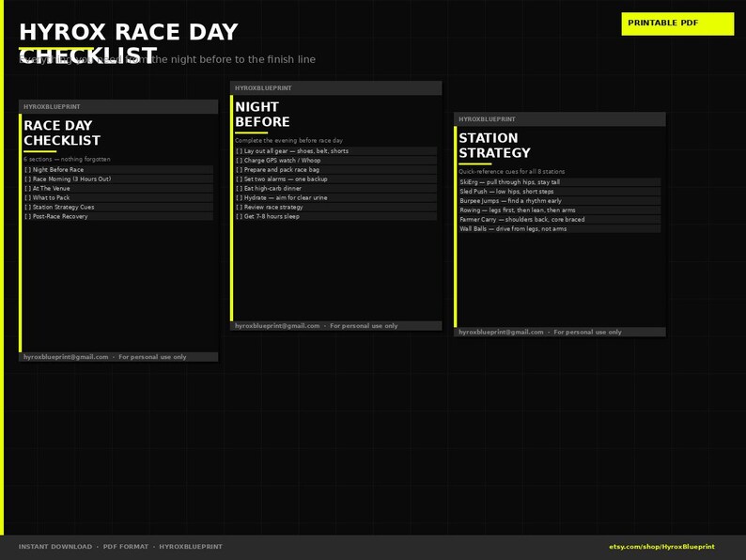Viewport: 746px width, 560px height.
Task: Click the Farmer Carry cue line
Action: pyautogui.click(x=560, y=219)
